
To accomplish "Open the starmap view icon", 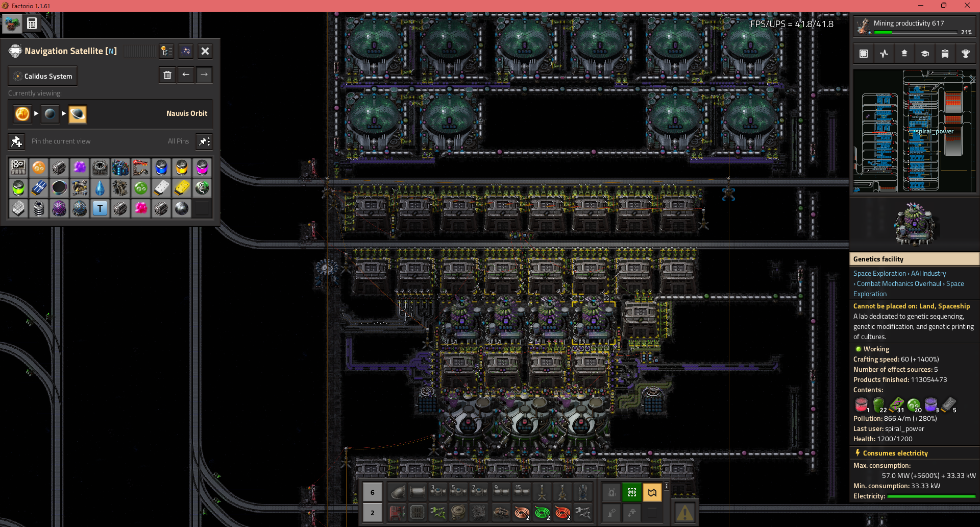I will tap(186, 51).
